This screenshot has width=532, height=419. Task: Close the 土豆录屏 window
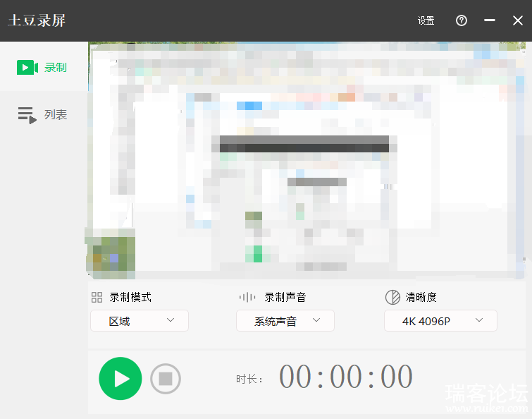pyautogui.click(x=518, y=20)
